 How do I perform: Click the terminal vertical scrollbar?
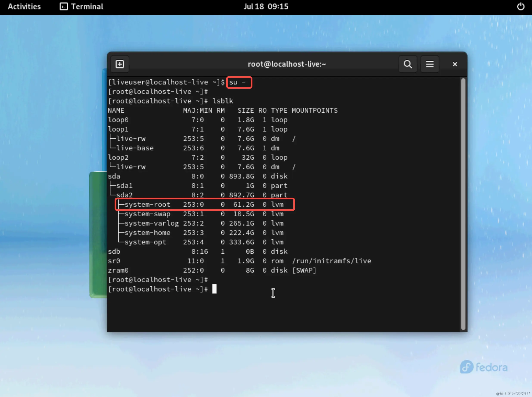click(x=463, y=204)
